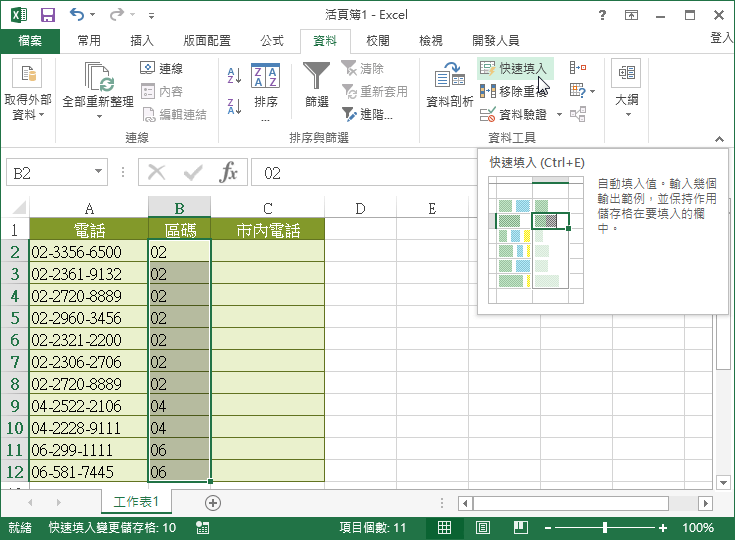Click the 100% zoom level
Viewport: 735px width, 540px height.
(x=698, y=528)
